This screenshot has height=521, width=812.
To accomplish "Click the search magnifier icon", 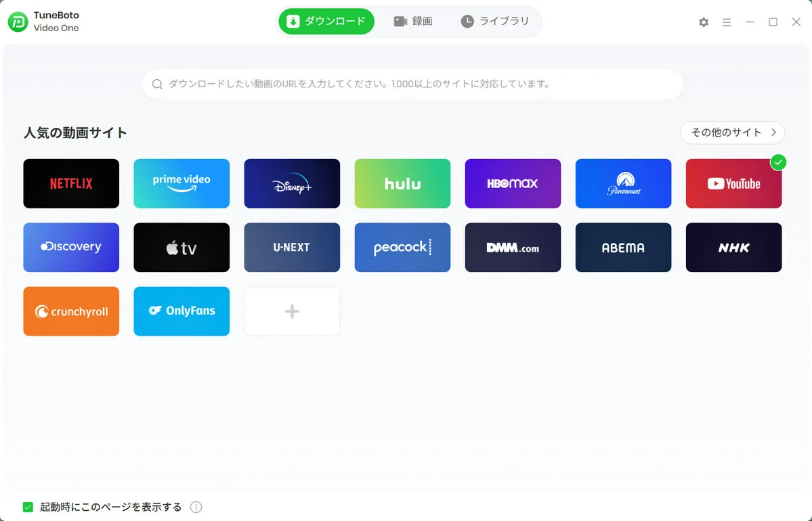I will tap(157, 85).
